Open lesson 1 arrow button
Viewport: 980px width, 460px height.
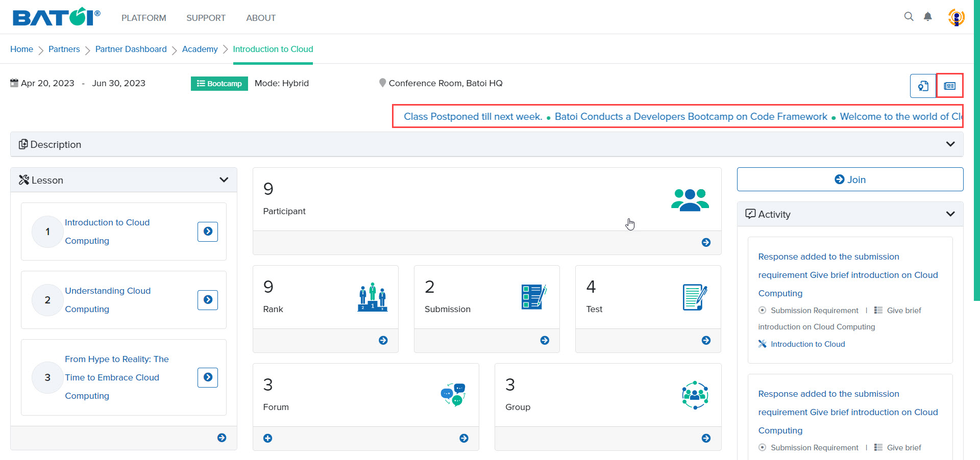208,232
